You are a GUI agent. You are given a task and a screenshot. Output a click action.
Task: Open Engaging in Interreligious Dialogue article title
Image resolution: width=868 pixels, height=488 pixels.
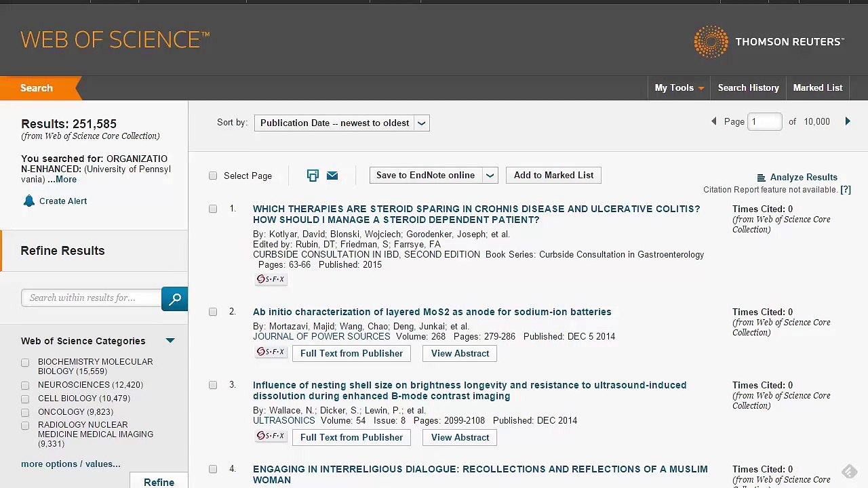(480, 474)
